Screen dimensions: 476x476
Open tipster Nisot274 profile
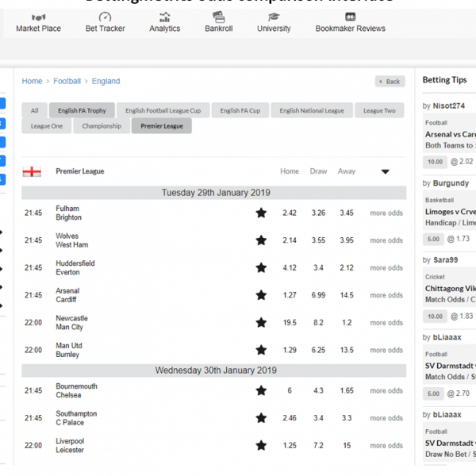449,106
